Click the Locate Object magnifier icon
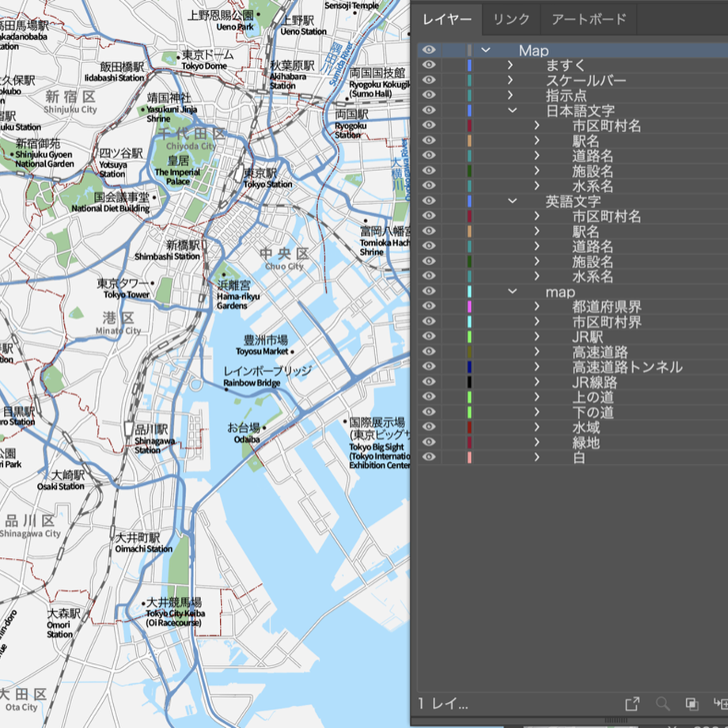The image size is (728, 728). coord(662,703)
